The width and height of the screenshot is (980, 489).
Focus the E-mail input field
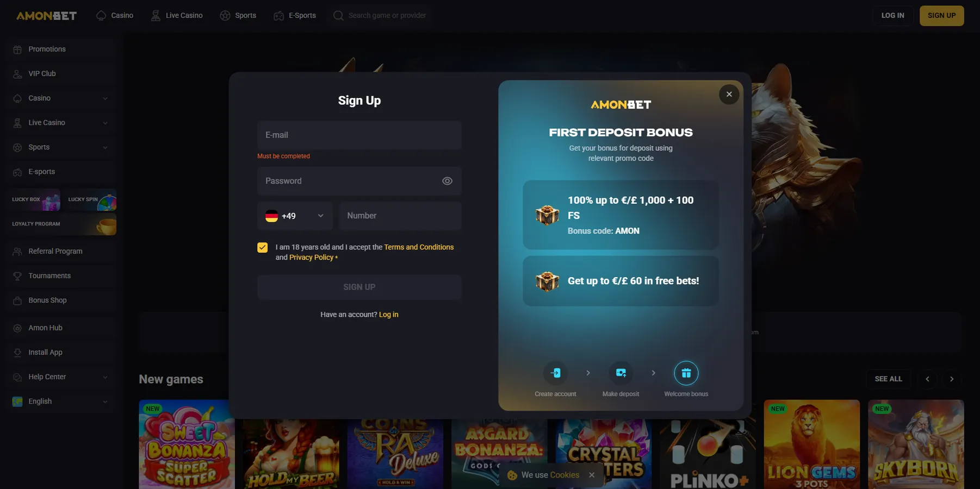[x=359, y=135]
